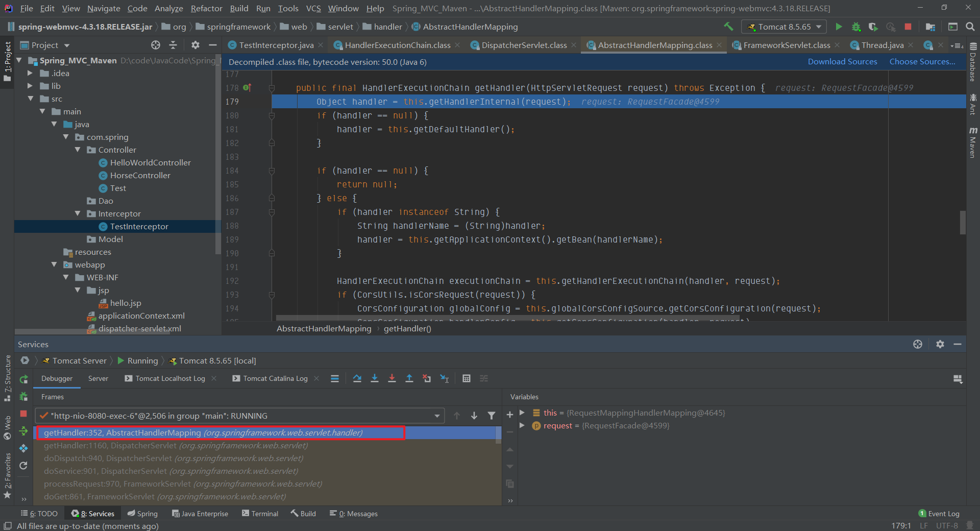Add new watch with plus icon
The height and width of the screenshot is (531, 980).
click(x=509, y=415)
